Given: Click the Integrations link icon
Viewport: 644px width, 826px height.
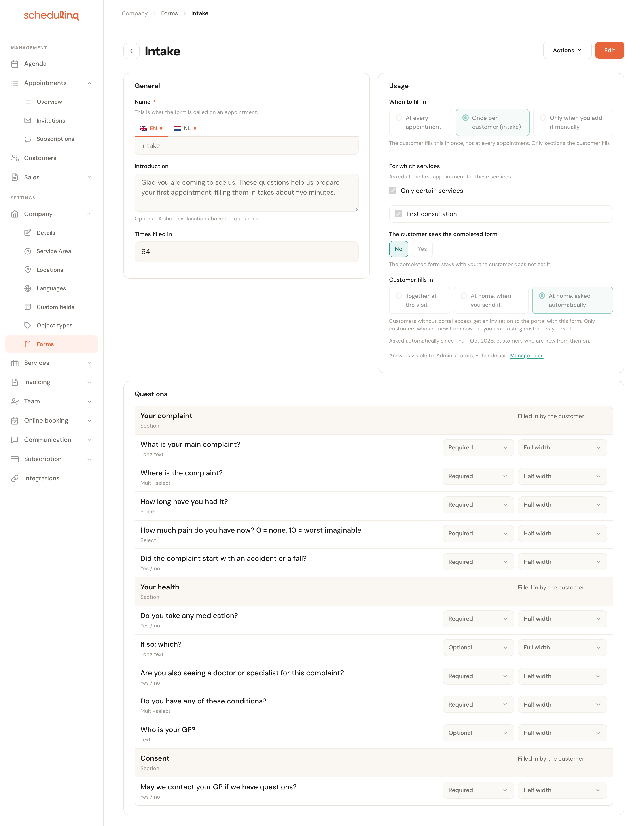Looking at the screenshot, I should [15, 479].
